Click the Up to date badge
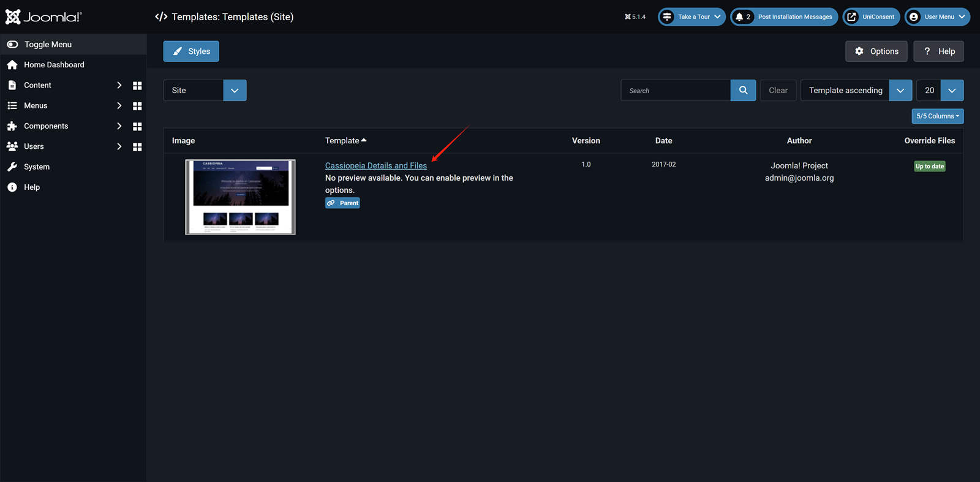980x482 pixels. 930,166
